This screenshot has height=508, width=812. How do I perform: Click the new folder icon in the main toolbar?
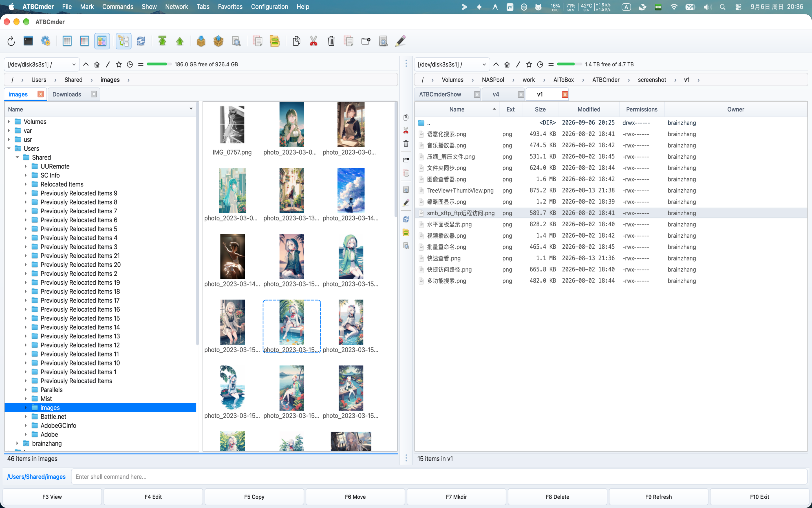pos(366,41)
